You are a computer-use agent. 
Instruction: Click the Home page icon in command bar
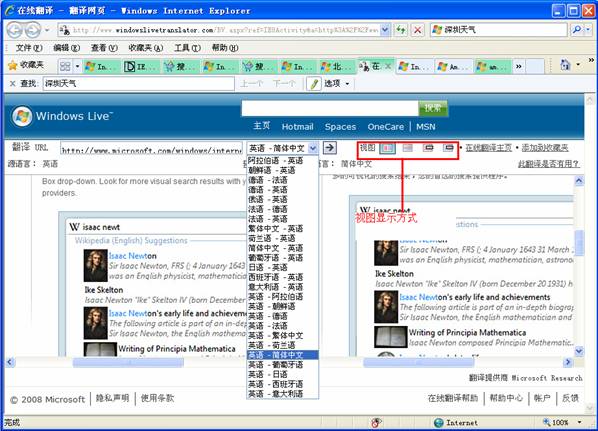(564, 65)
